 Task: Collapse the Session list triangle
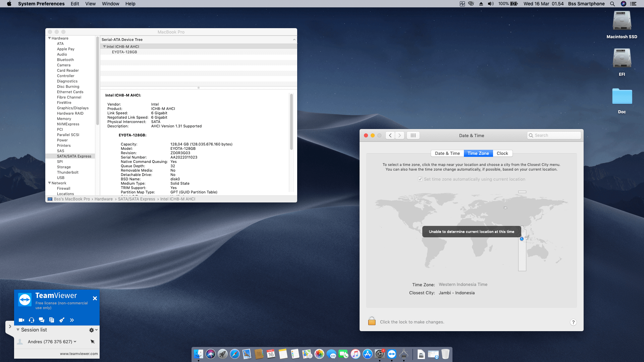[18, 330]
